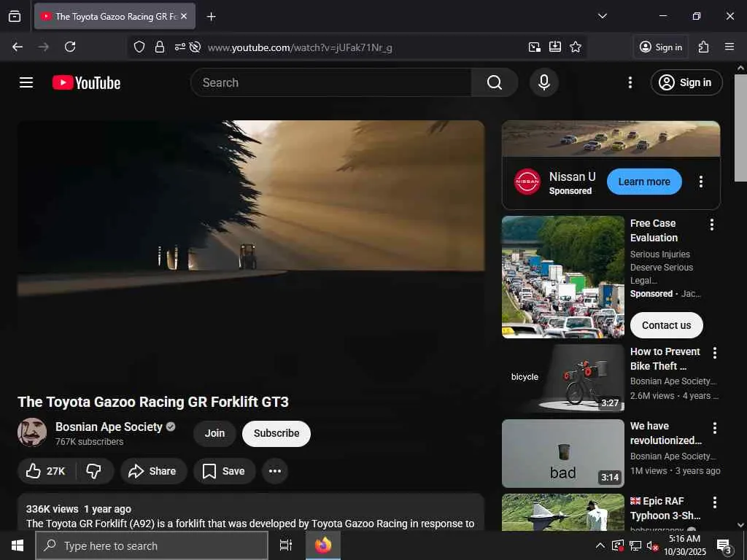Click the install/save page icon

[x=555, y=47]
